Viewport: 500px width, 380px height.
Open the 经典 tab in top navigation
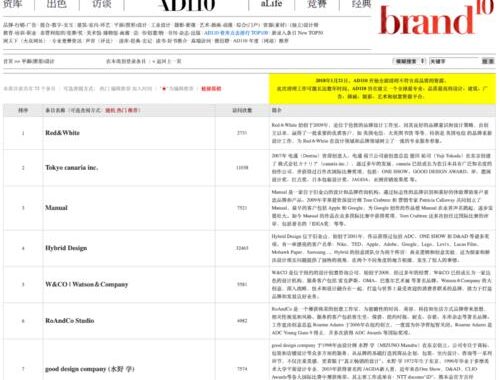click(361, 3)
